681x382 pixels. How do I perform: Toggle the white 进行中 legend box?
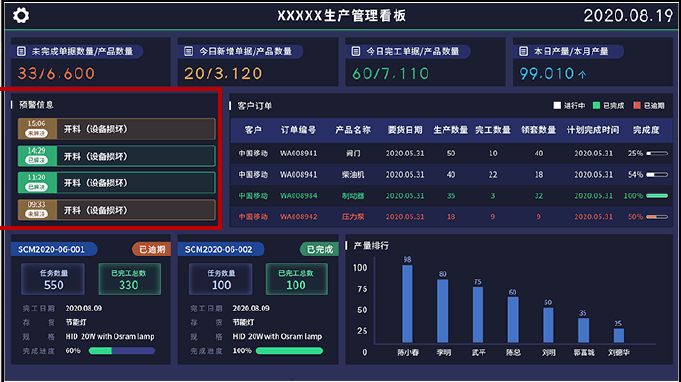[x=557, y=105]
